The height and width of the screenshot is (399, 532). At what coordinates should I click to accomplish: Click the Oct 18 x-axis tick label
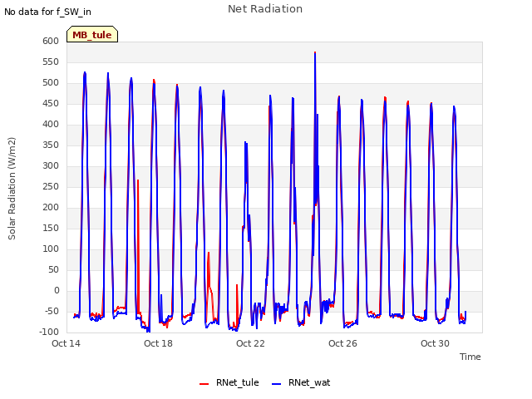(x=158, y=343)
